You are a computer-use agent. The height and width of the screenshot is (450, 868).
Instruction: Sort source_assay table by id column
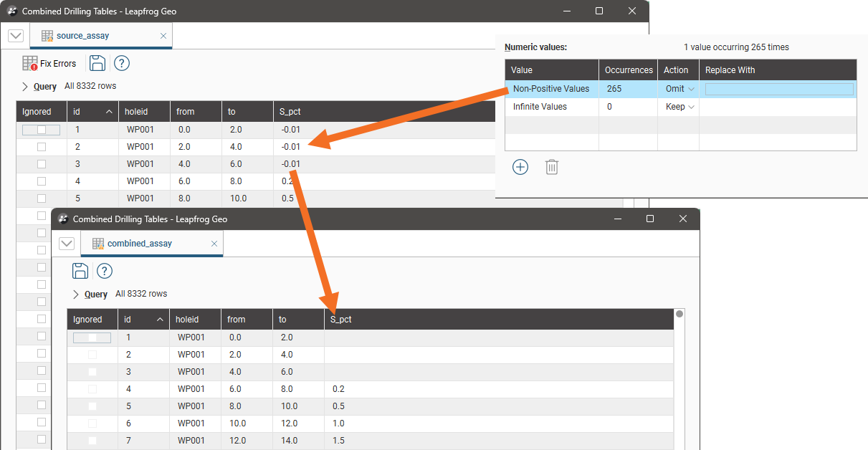click(93, 112)
